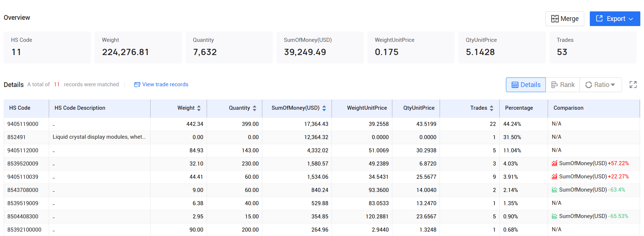The width and height of the screenshot is (644, 236).
Task: Click the 22 trades value
Action: coord(493,124)
